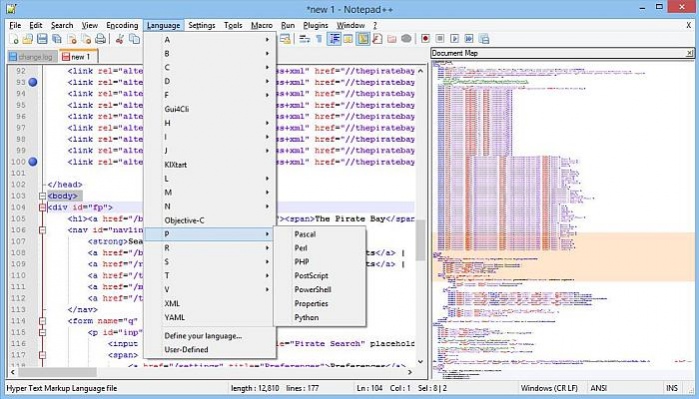Click the Save Recorded Macro icon
This screenshot has width=699, height=399.
[x=484, y=39]
